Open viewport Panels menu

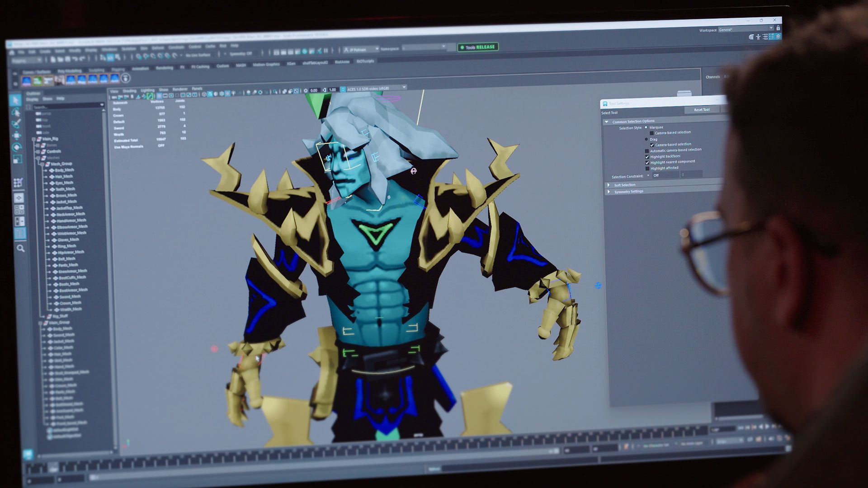tap(197, 89)
